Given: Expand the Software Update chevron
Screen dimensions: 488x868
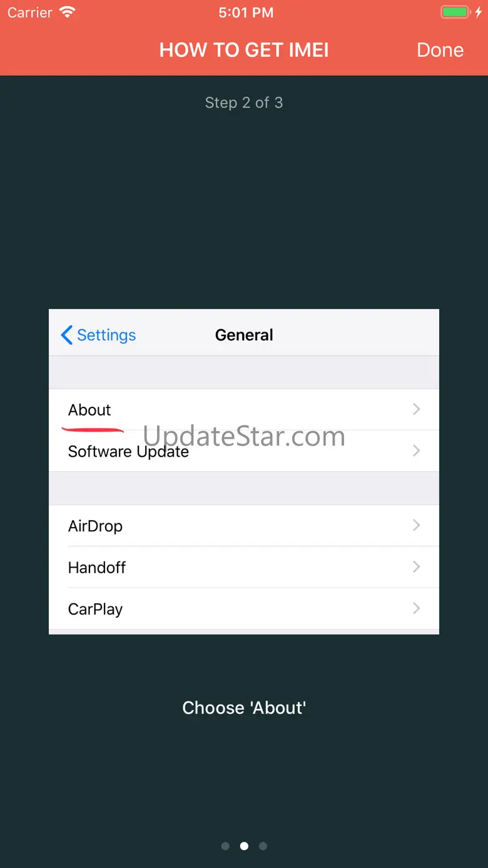Looking at the screenshot, I should 417,451.
